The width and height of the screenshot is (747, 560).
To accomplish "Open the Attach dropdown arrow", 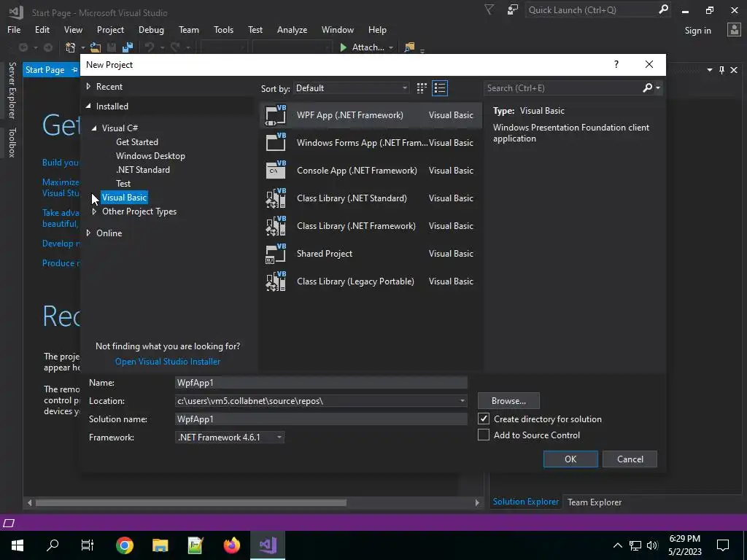I will point(391,47).
